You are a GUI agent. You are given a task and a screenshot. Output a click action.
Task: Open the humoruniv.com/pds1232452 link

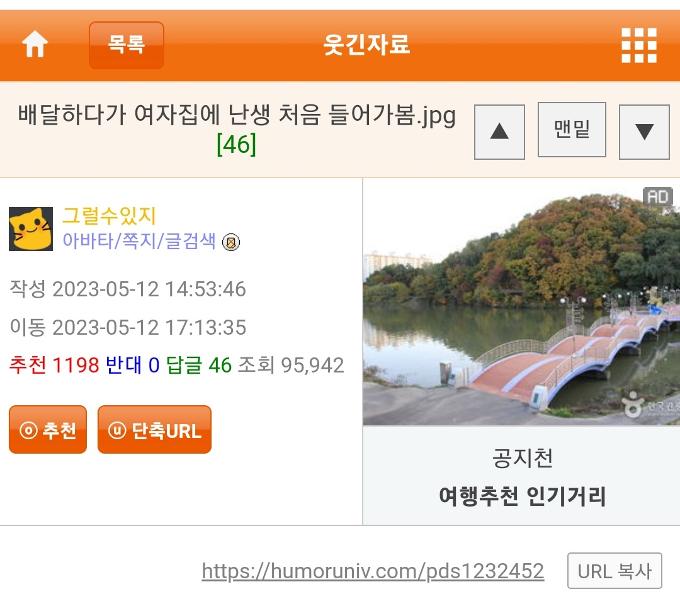coord(373,571)
